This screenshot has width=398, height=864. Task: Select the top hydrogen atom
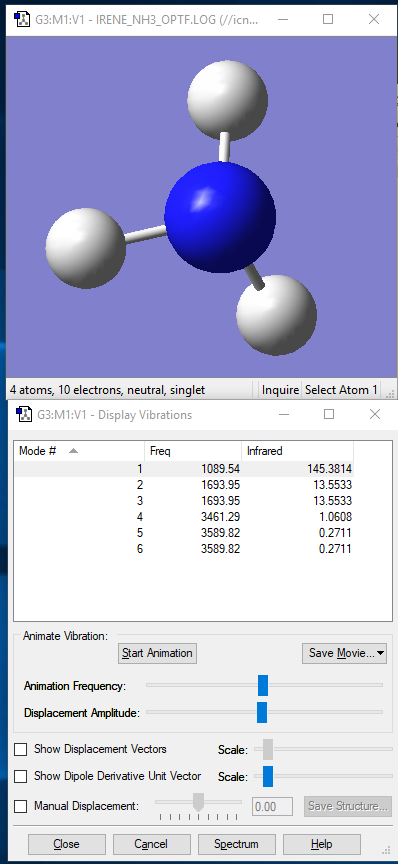[227, 100]
